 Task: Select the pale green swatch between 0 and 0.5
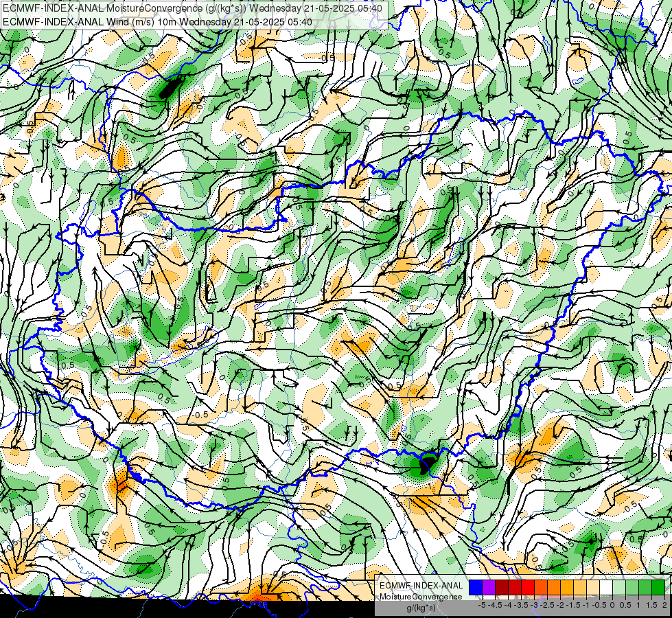tap(619, 587)
